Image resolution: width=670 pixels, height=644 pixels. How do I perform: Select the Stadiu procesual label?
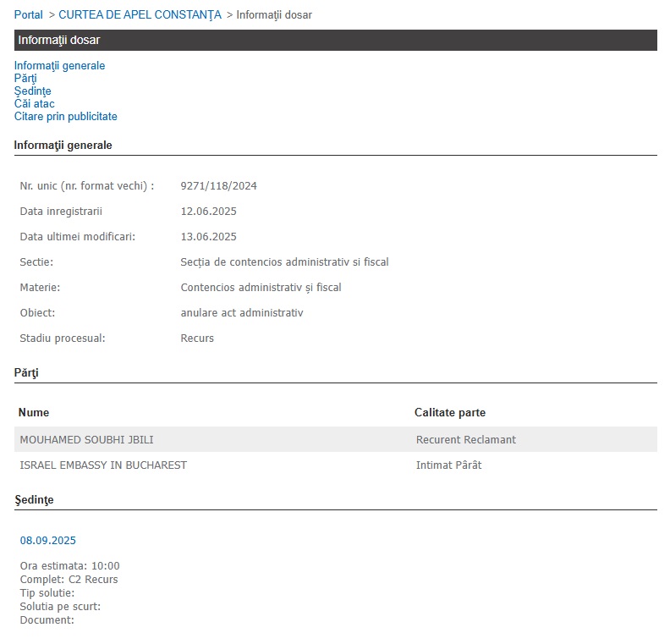click(x=63, y=338)
